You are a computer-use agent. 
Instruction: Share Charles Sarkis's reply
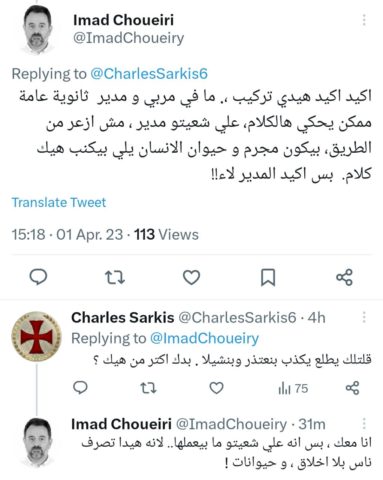click(x=352, y=388)
